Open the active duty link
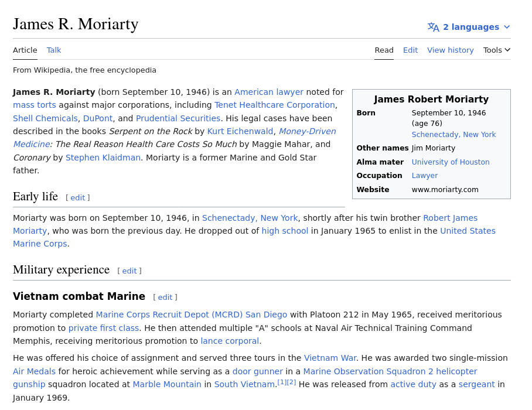This screenshot has width=532, height=410. tap(413, 385)
